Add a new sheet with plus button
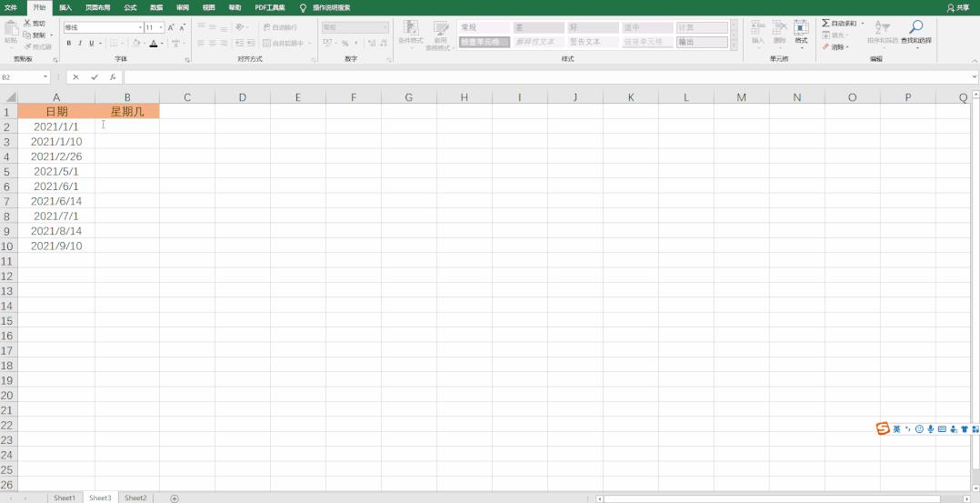 pos(175,498)
